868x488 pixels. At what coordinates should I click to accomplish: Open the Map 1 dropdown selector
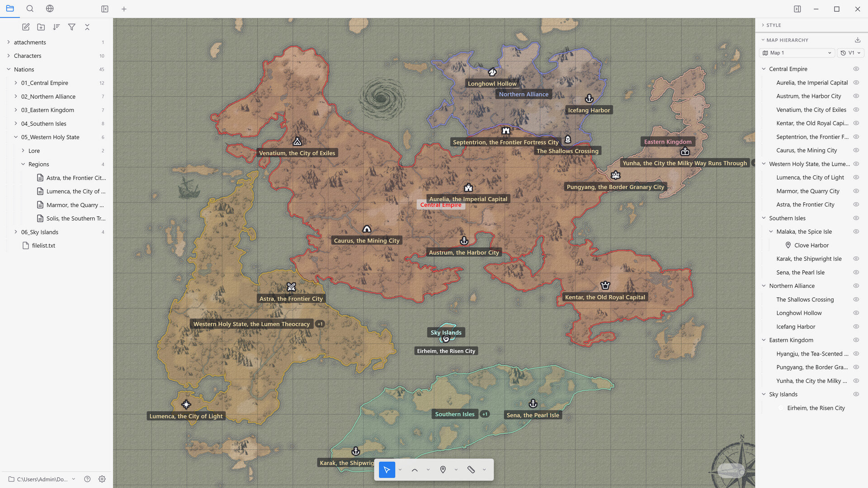pos(797,53)
